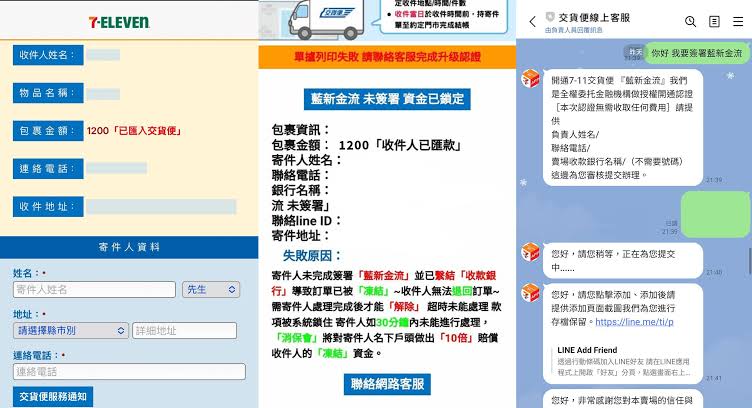The height and width of the screenshot is (408, 752).
Task: Click the 請您稍等 message bubble
Action: pyautogui.click(x=623, y=260)
